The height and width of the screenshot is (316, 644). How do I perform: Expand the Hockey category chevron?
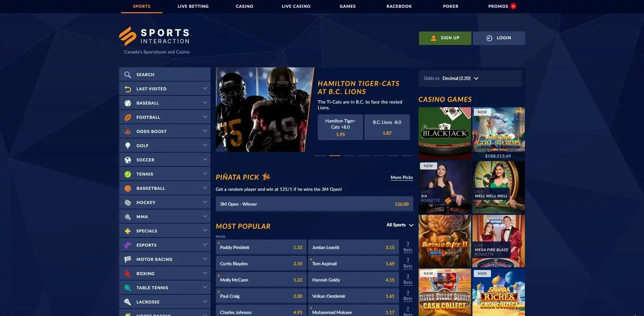tap(205, 202)
